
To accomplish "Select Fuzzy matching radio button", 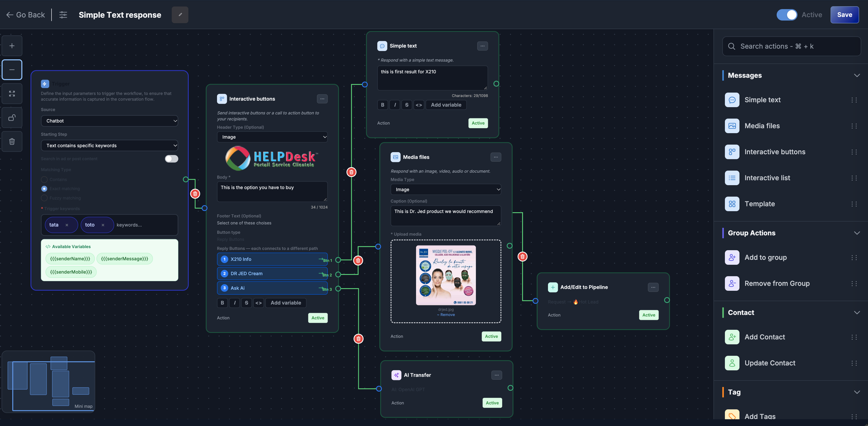I will pyautogui.click(x=44, y=198).
